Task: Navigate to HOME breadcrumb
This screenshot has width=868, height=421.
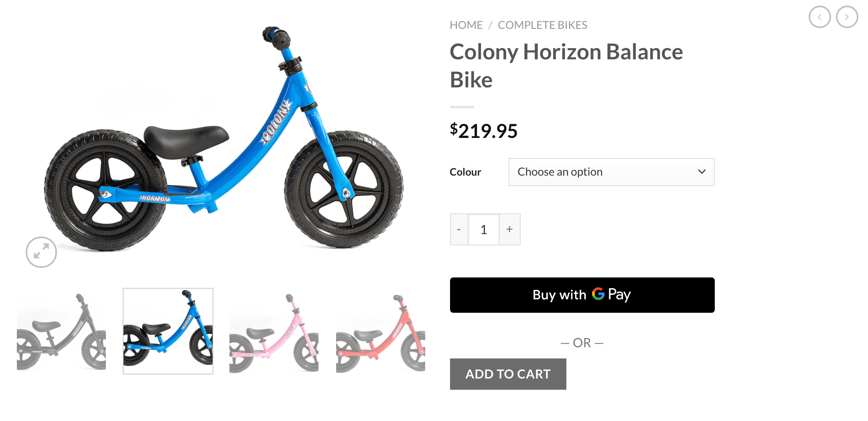Action: point(466,24)
